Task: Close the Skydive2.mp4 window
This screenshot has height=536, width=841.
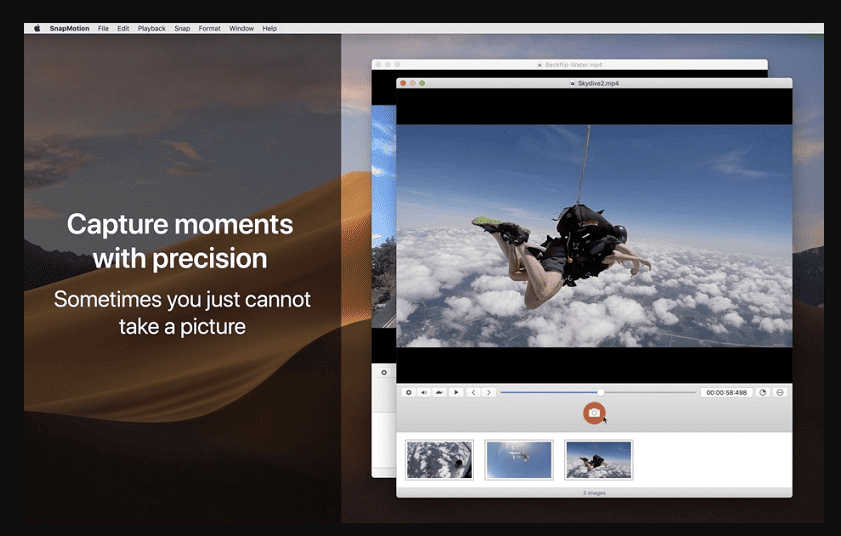Action: click(403, 83)
